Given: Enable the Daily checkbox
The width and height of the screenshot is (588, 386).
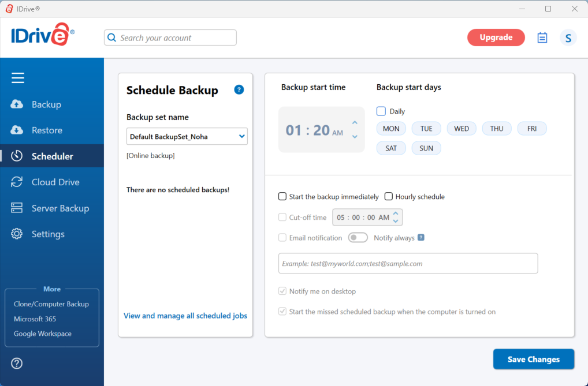Looking at the screenshot, I should [381, 111].
